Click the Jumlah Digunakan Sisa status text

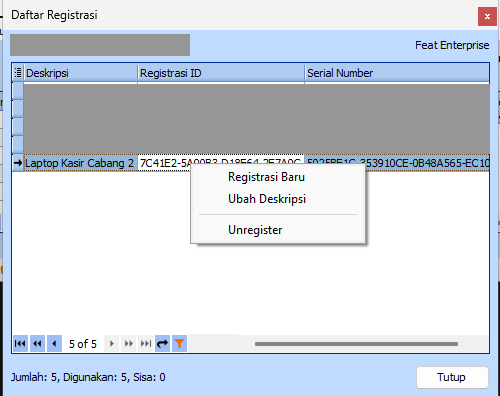tap(88, 377)
